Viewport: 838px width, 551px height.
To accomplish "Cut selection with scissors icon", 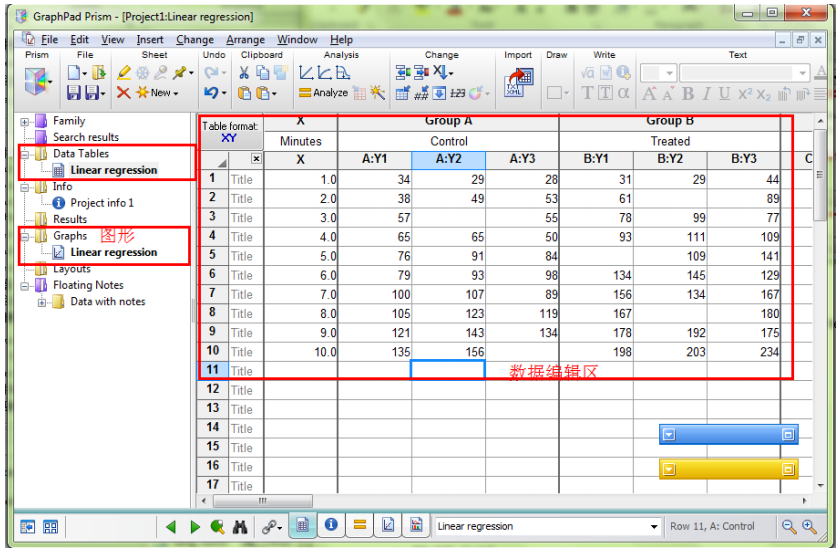I will (244, 73).
